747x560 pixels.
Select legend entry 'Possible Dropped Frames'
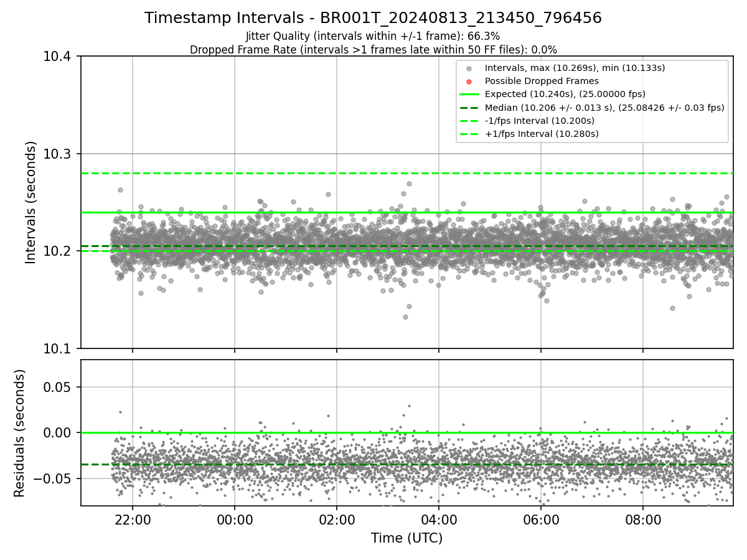[x=542, y=81]
